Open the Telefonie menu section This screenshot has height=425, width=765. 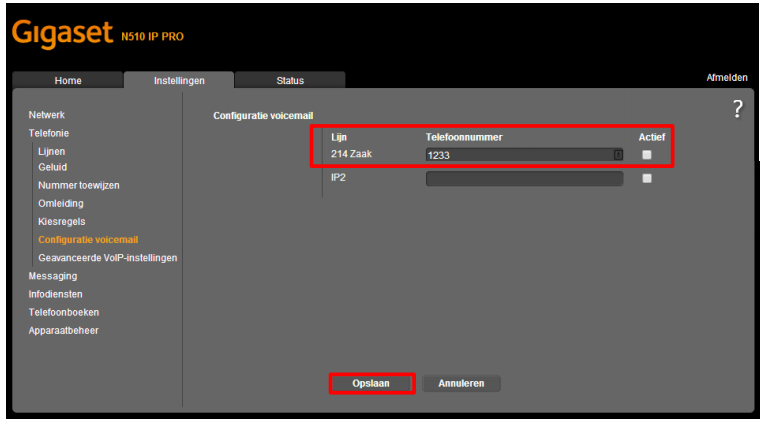click(x=48, y=133)
